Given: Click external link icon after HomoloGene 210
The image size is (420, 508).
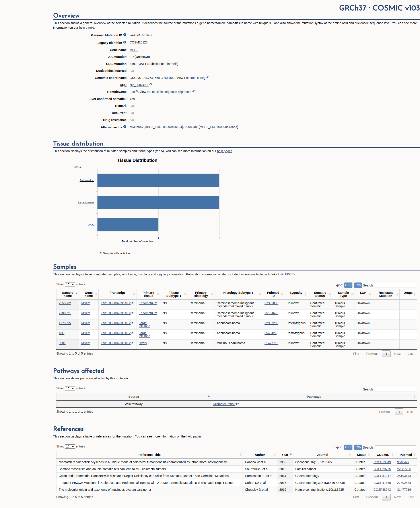Looking at the screenshot, I should 137,91.
